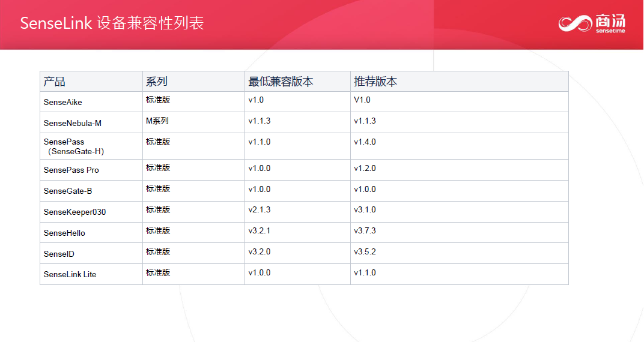Click the '推荐版本' column header
The image size is (644, 342).
459,81
